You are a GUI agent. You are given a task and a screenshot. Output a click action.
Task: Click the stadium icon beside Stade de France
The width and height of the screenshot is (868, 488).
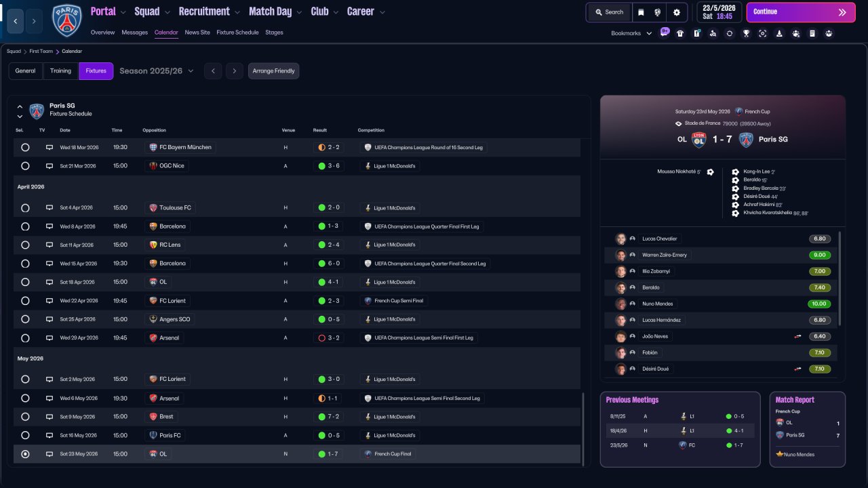coord(679,123)
